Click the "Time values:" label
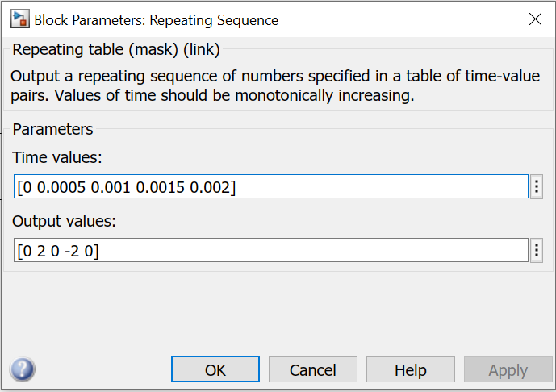 pos(57,157)
